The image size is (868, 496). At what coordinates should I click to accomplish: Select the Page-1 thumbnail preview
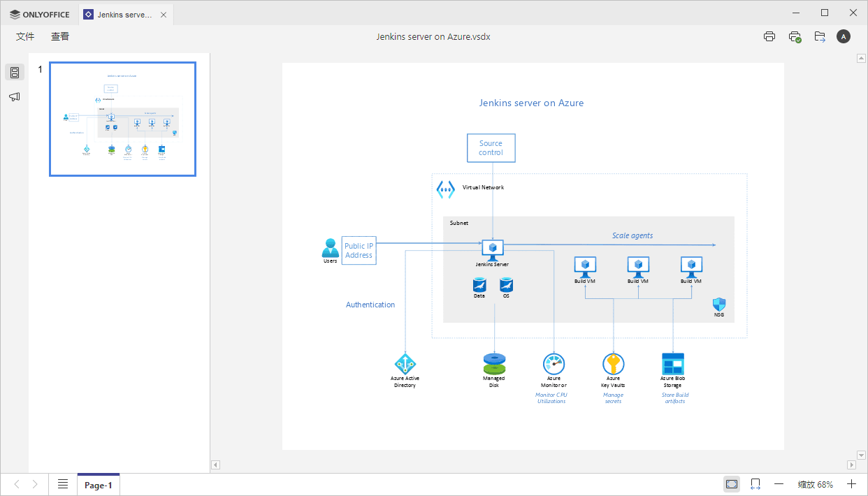click(x=122, y=119)
